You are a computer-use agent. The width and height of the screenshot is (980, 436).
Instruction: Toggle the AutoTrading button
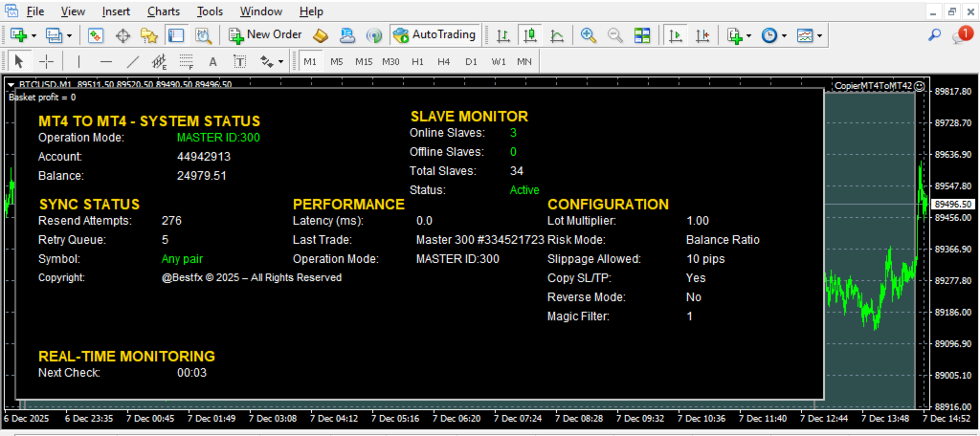click(434, 35)
